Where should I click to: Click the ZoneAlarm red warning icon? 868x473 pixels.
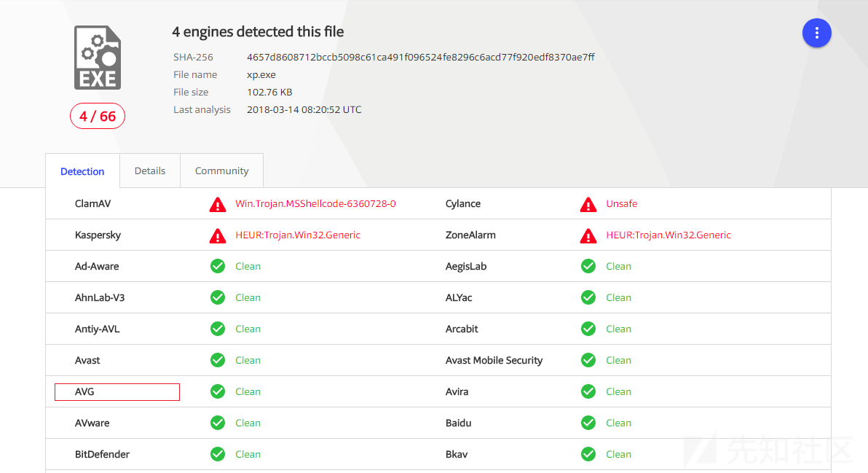coord(588,236)
